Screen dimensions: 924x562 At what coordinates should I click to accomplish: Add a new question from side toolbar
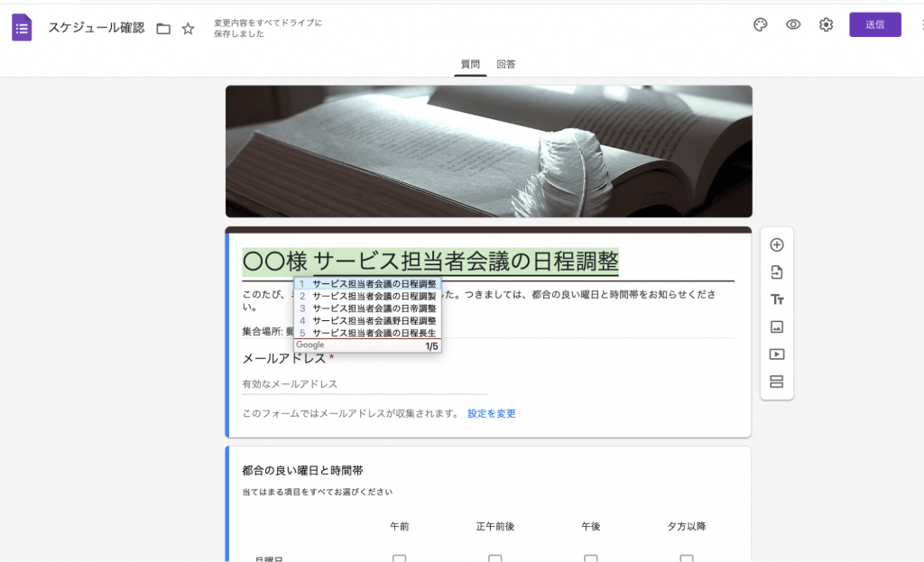(x=776, y=244)
